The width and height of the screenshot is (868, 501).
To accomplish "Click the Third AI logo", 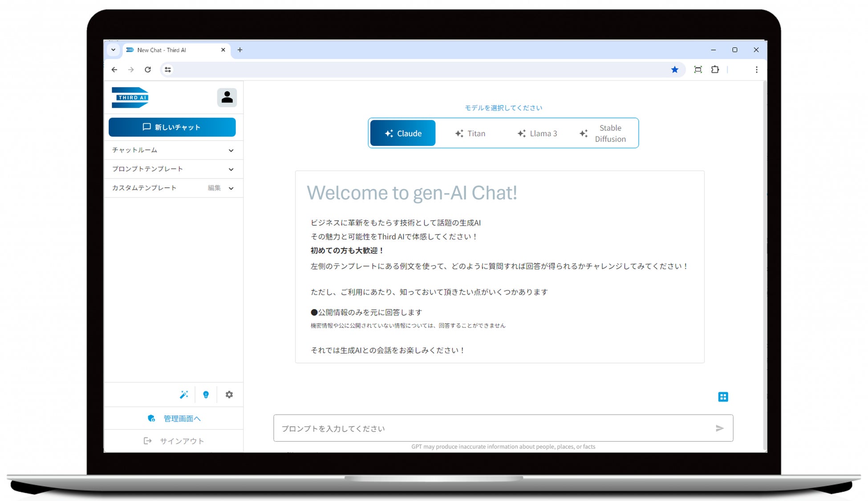I will tap(130, 97).
